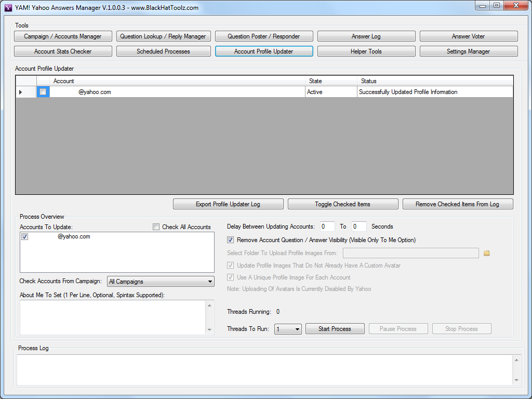Switch to Question Poster / Responder
The width and height of the screenshot is (532, 399).
click(x=263, y=36)
